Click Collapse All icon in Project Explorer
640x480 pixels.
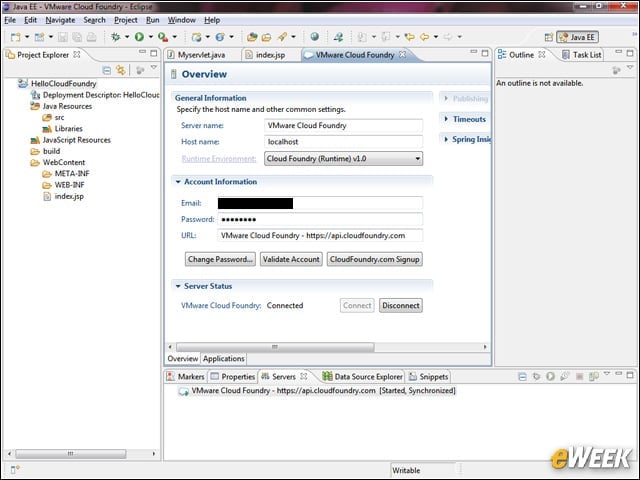click(x=107, y=70)
